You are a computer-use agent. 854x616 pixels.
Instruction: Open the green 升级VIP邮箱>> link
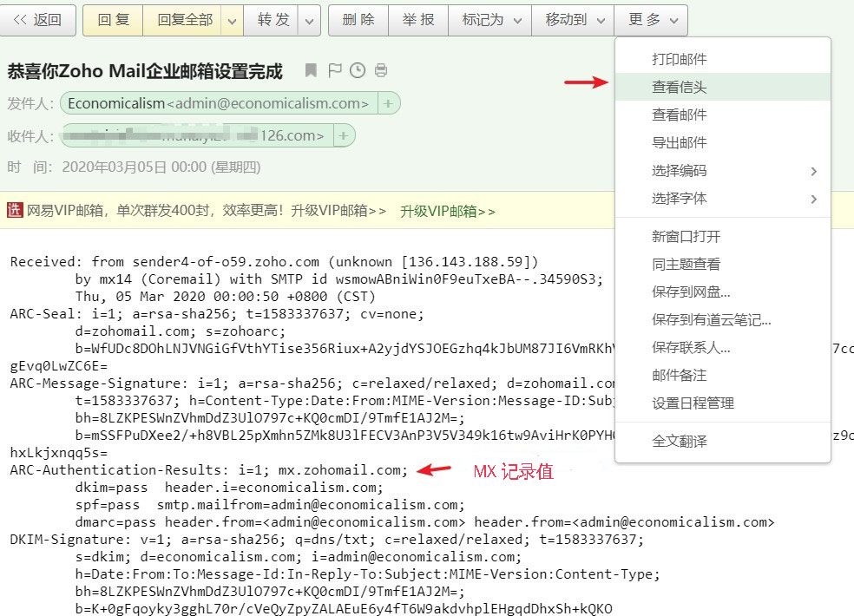448,212
